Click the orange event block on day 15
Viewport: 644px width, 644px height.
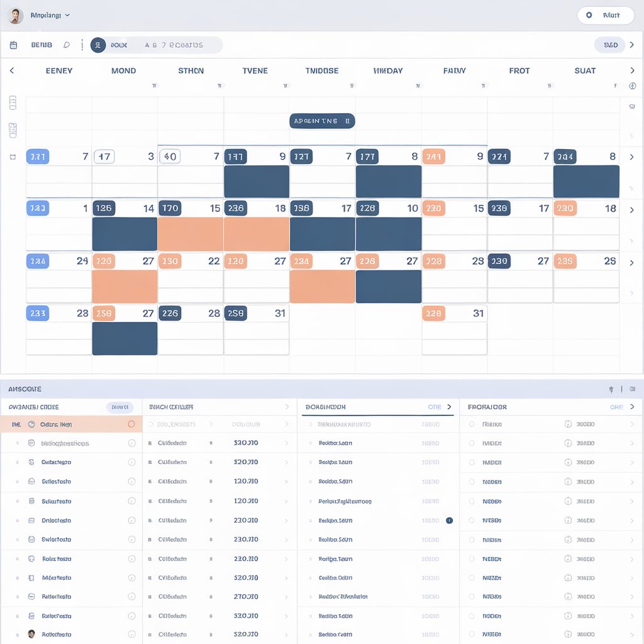click(191, 234)
